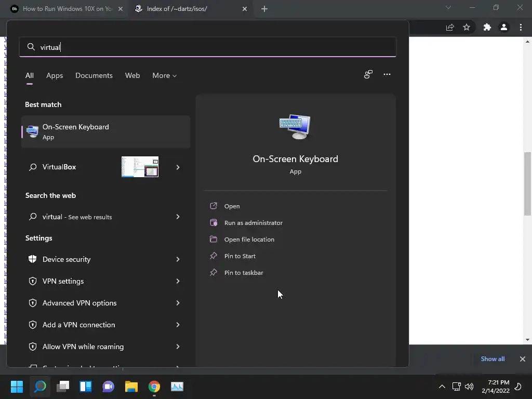
Task: Switch to the Web filter tab
Action: click(x=132, y=76)
